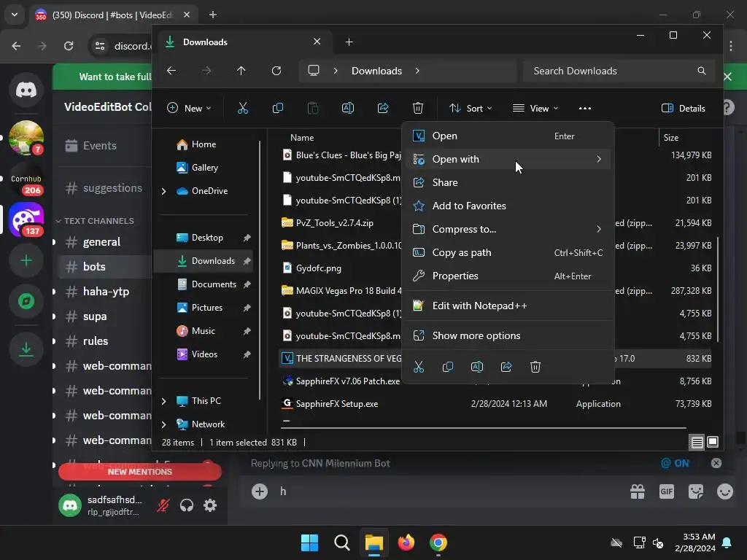Screen dimensions: 747x560
Task: Toggle the Details pane button
Action: (684, 109)
